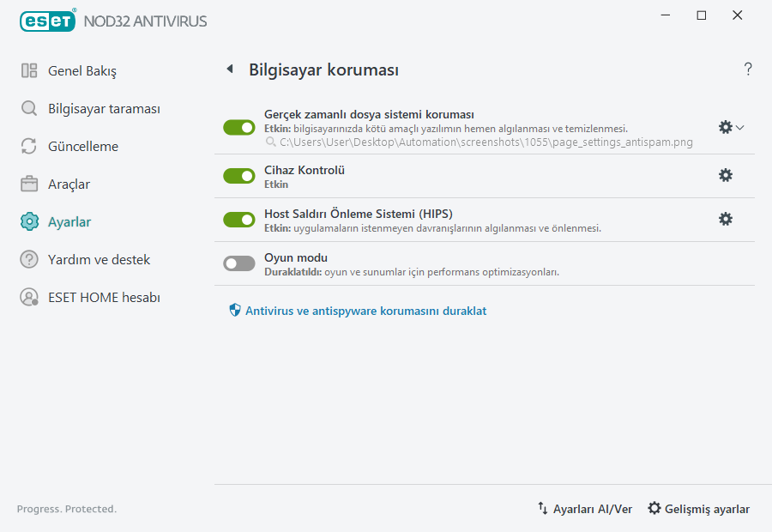Disable Gerçek zamanlı dosya sistemi koruması
The width and height of the screenshot is (772, 532).
click(239, 127)
